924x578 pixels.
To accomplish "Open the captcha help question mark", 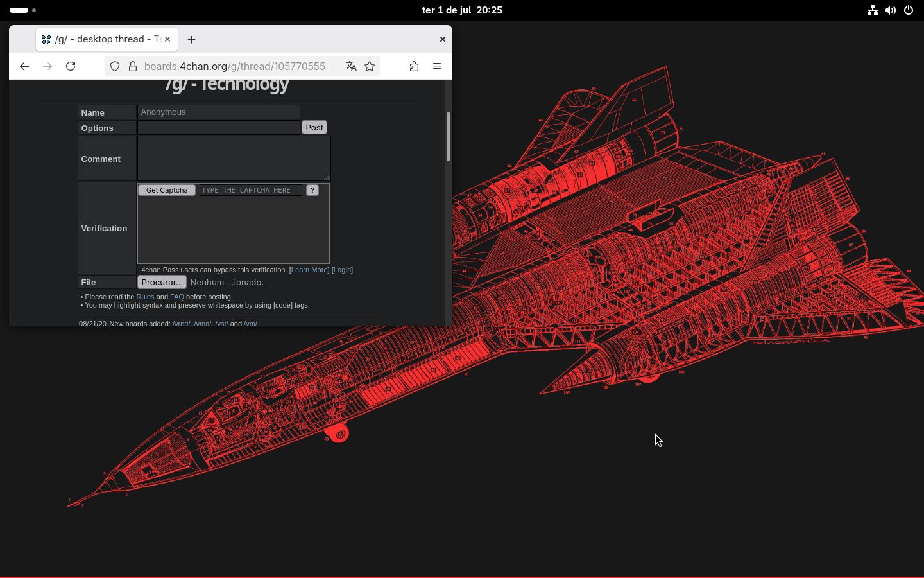I will [312, 190].
